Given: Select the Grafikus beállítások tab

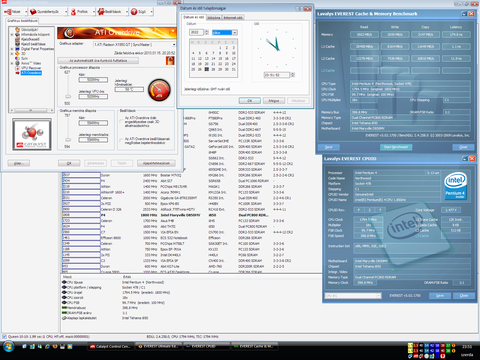Looking at the screenshot, I should point(22,21).
